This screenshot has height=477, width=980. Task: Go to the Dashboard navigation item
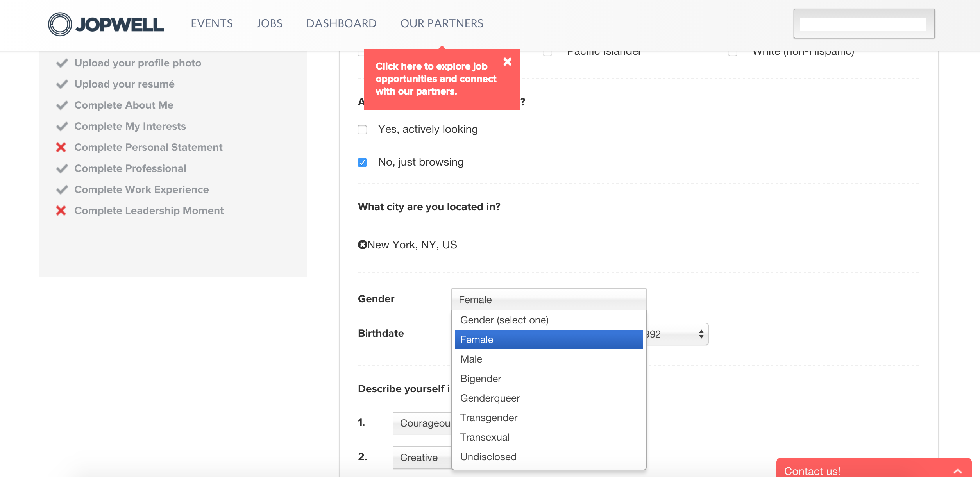[341, 23]
